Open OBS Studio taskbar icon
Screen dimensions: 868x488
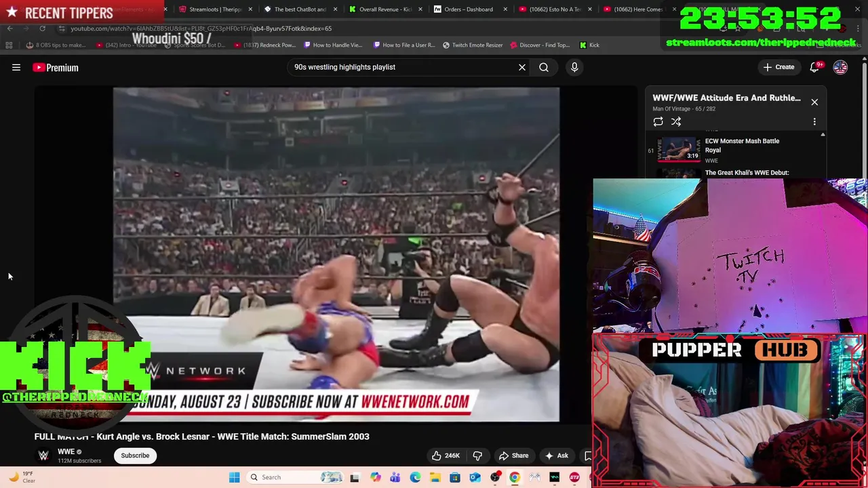pos(495,477)
